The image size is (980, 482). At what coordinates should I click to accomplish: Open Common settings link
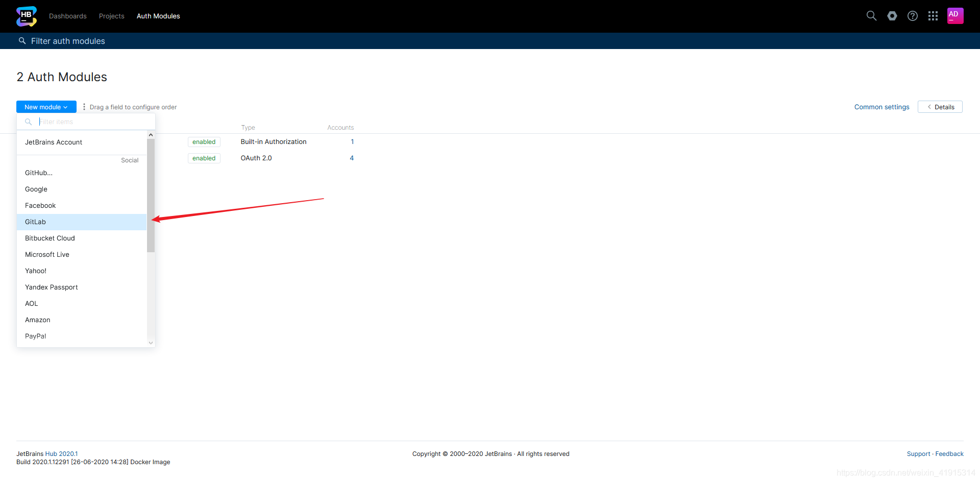(881, 107)
